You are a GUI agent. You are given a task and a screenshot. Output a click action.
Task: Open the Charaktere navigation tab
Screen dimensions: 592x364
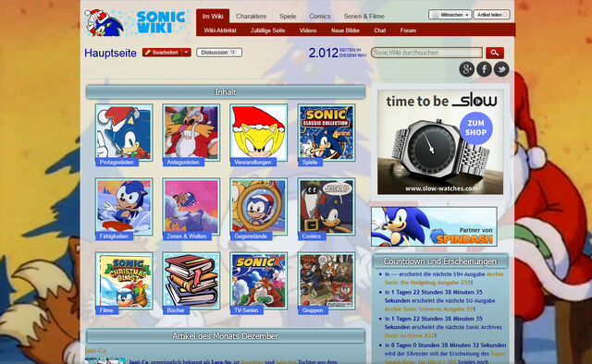pyautogui.click(x=251, y=17)
